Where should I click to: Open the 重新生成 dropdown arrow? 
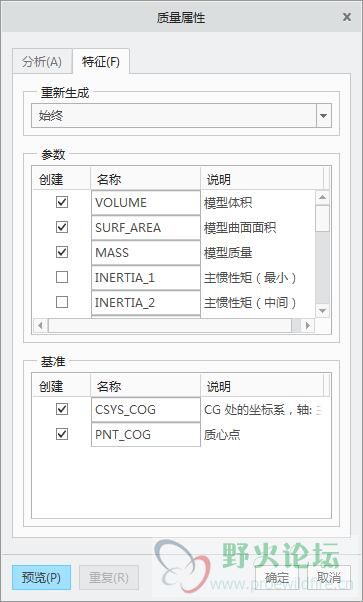pos(323,116)
